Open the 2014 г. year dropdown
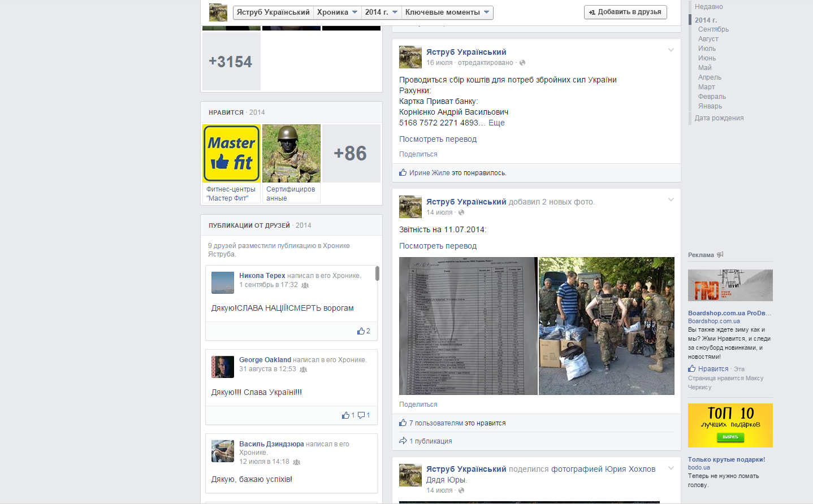The height and width of the screenshot is (504, 813). pos(381,12)
